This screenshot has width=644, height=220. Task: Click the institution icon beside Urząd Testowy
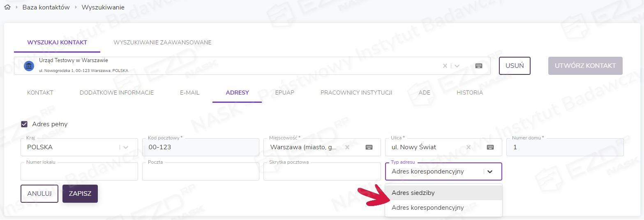29,66
